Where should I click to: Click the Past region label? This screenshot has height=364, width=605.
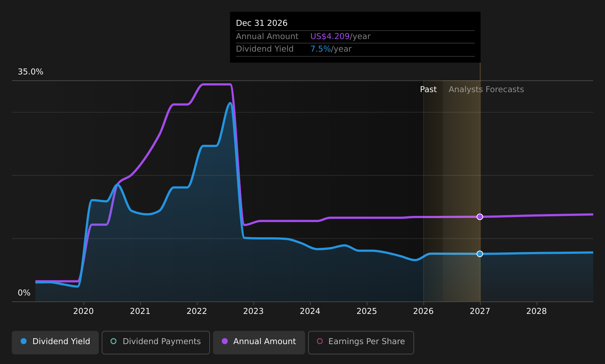[x=429, y=90]
